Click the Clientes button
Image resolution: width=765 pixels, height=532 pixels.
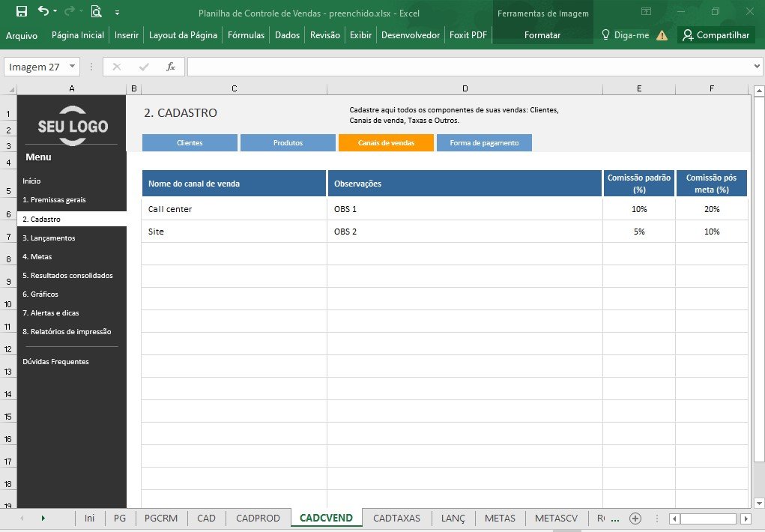pos(190,142)
